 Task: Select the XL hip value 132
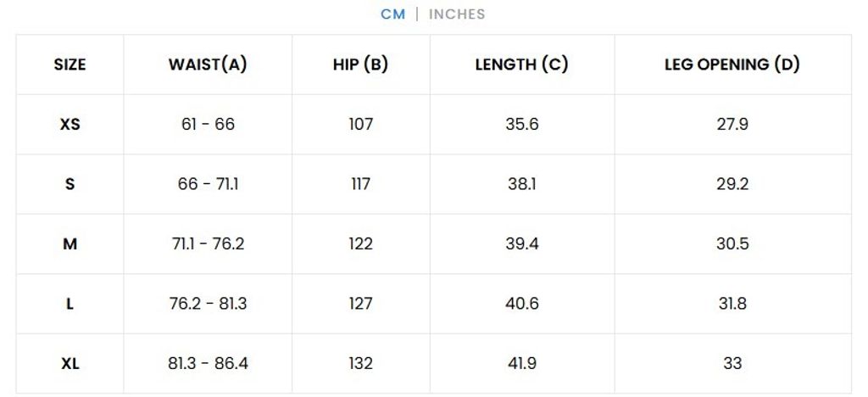tap(360, 364)
